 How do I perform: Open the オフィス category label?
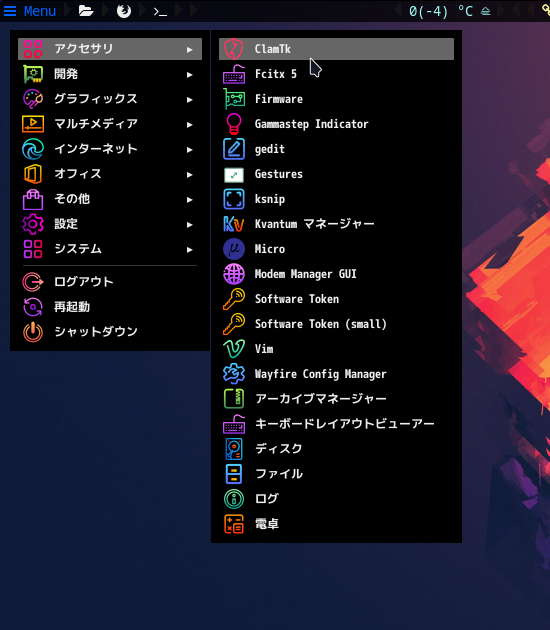[x=78, y=174]
